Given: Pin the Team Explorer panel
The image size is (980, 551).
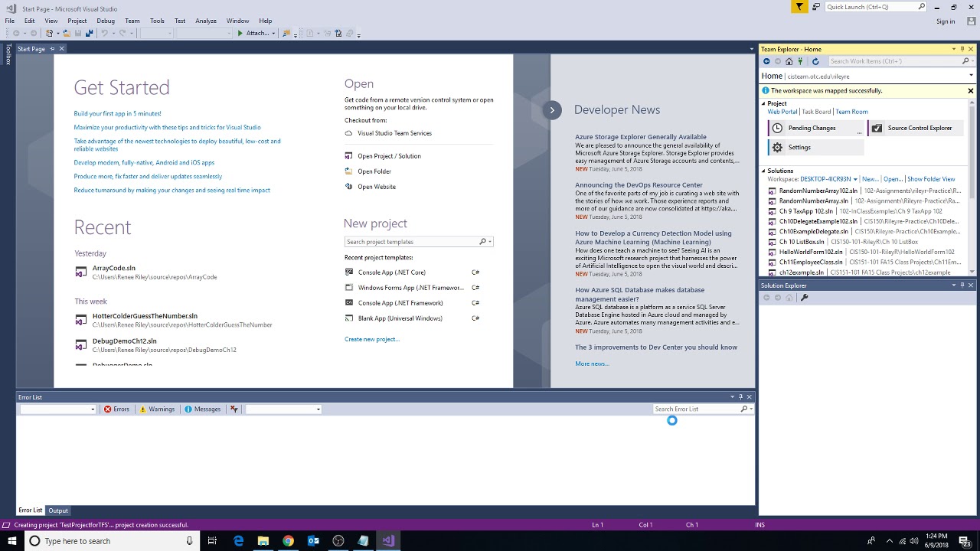Looking at the screenshot, I should click(x=962, y=49).
